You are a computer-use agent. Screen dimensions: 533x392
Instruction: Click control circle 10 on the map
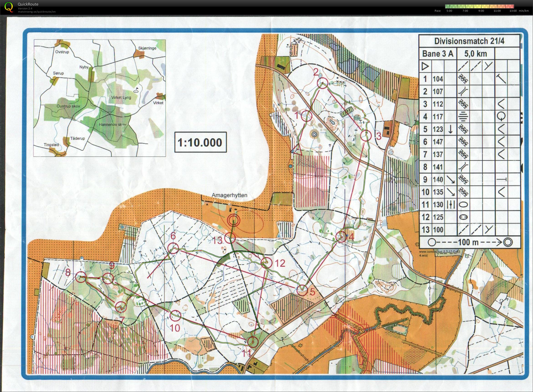click(x=176, y=315)
